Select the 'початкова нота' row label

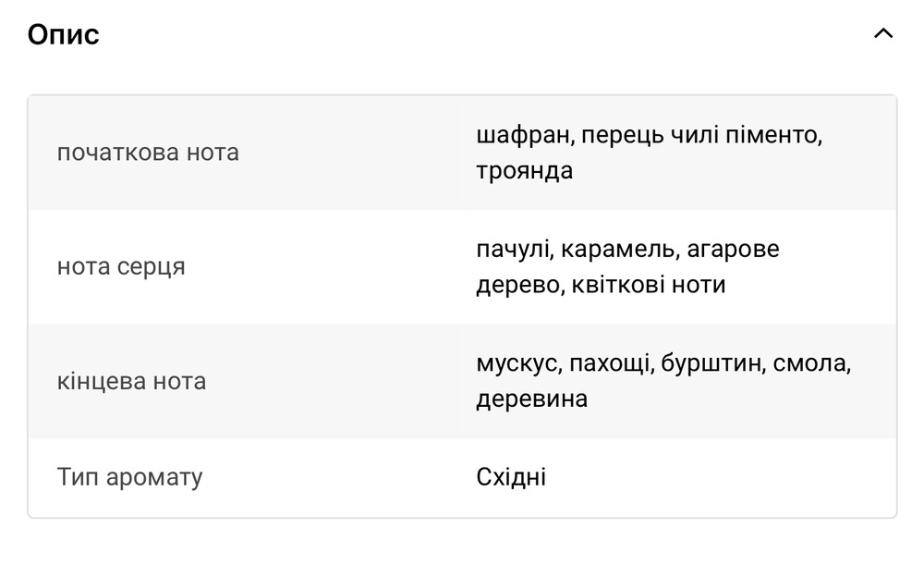(148, 153)
